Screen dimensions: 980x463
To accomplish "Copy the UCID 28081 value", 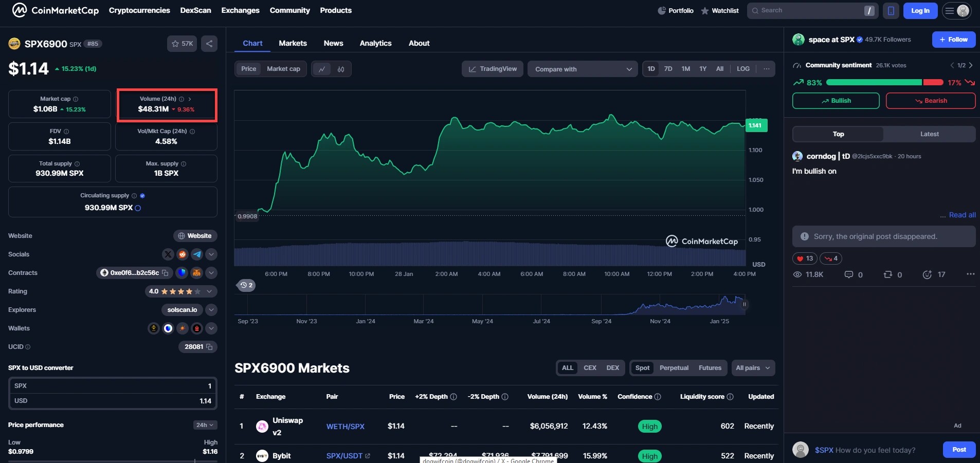I will click(209, 347).
